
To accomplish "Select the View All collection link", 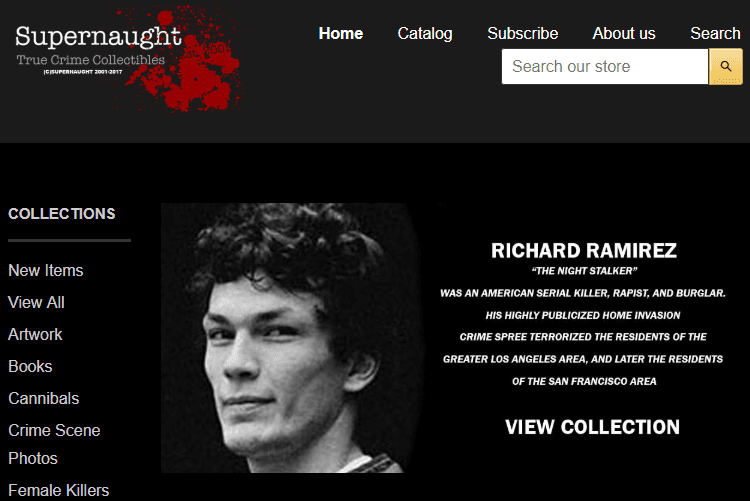I will point(36,302).
